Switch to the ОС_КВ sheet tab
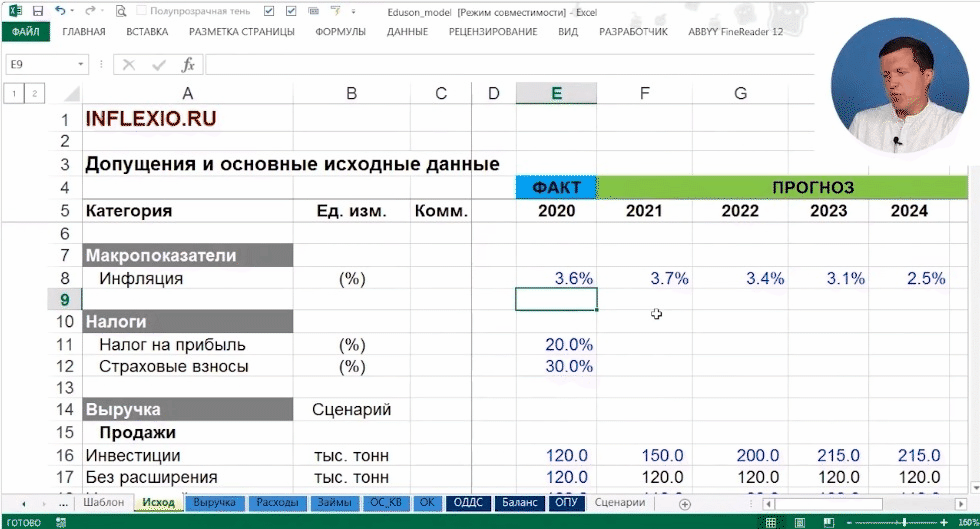980x529 pixels. click(x=386, y=503)
